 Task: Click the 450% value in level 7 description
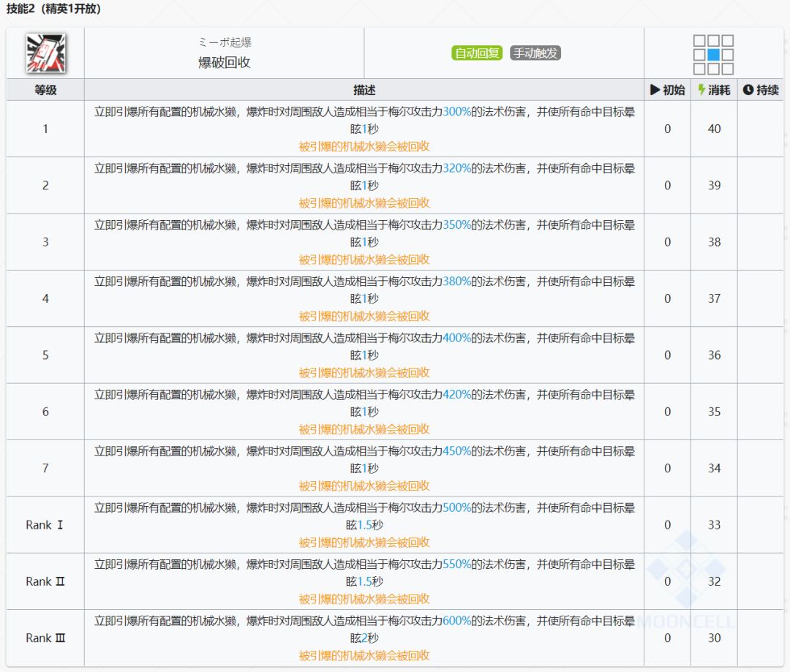457,451
